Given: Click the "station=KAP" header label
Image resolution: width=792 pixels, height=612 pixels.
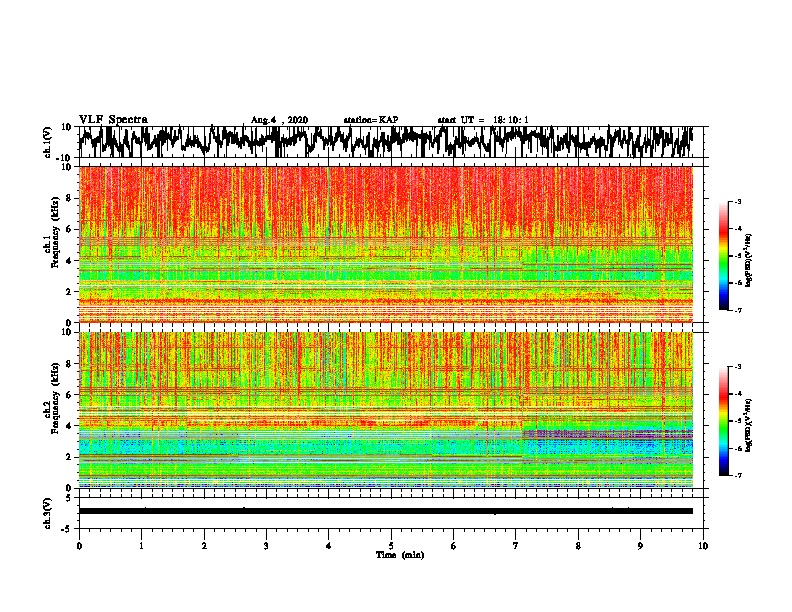Looking at the screenshot, I should click(371, 120).
